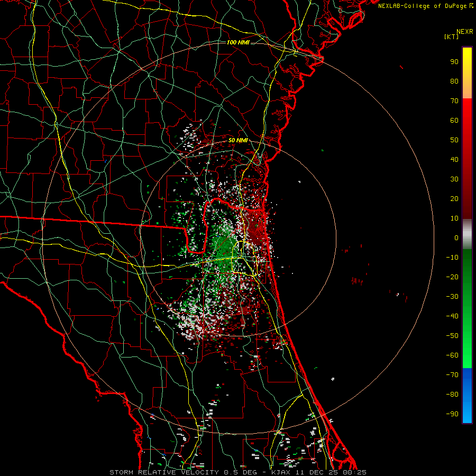Click the -20 scale value
The height and width of the screenshot is (476, 476).
click(452, 277)
